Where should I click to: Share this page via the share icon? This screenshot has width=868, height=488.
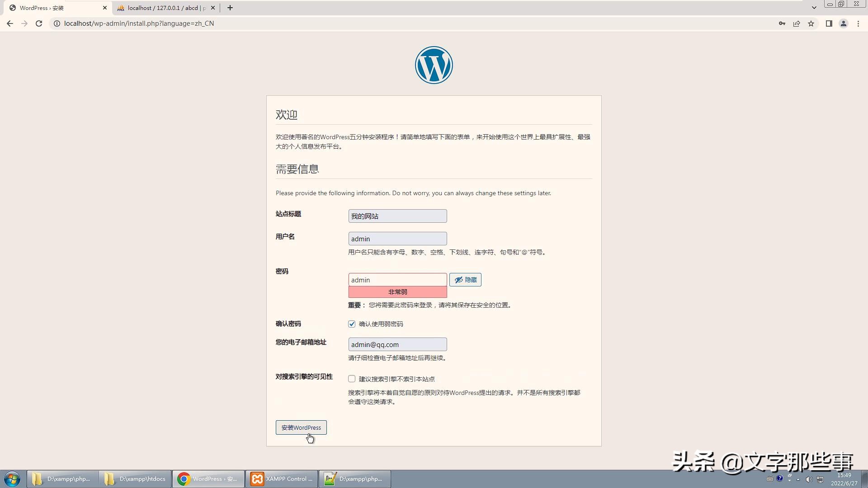tap(797, 23)
